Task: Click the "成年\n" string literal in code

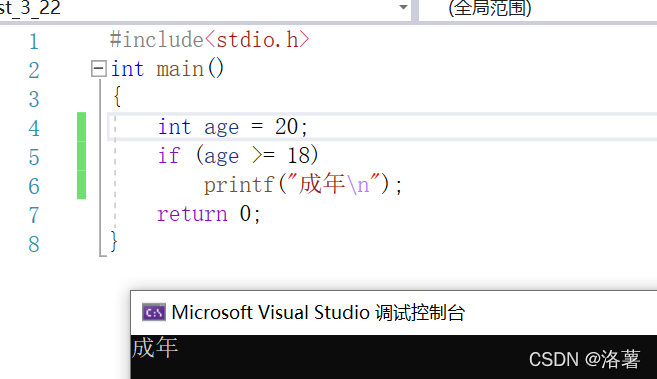Action: [334, 183]
